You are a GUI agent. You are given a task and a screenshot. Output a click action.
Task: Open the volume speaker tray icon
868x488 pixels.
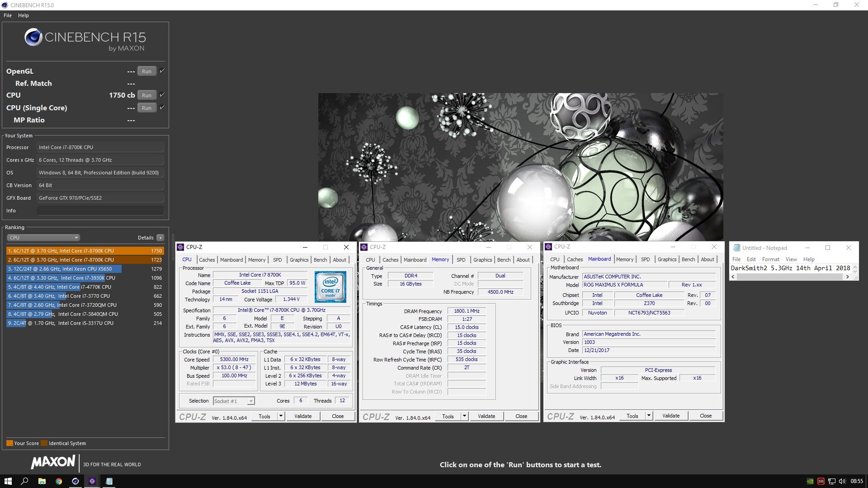(x=842, y=481)
